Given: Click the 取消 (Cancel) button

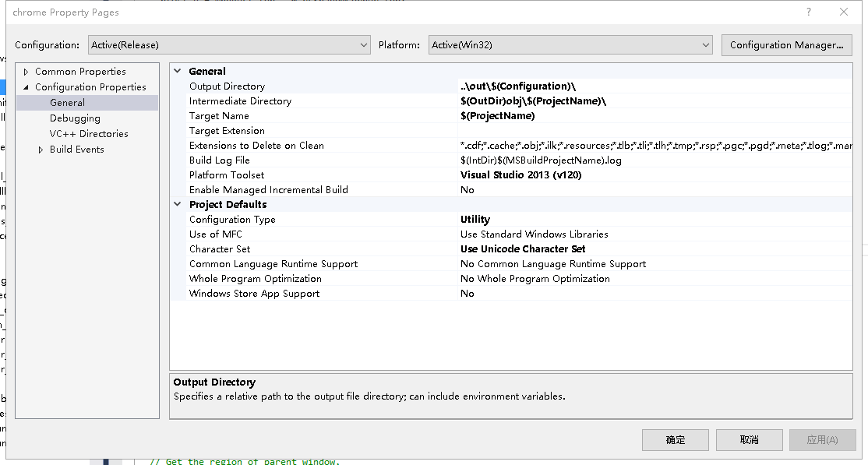Looking at the screenshot, I should [749, 440].
